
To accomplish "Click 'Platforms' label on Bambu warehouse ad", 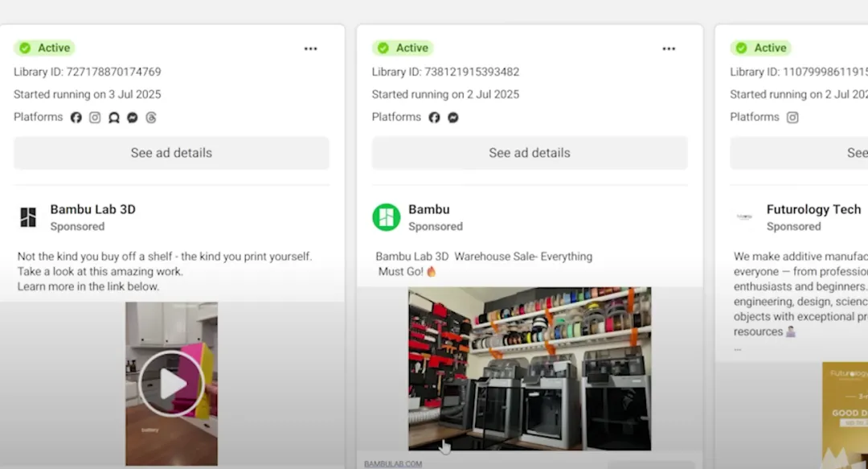I will pos(396,117).
